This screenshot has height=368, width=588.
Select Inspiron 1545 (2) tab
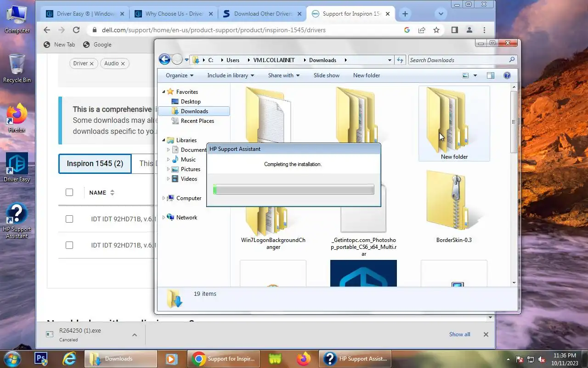click(x=95, y=164)
